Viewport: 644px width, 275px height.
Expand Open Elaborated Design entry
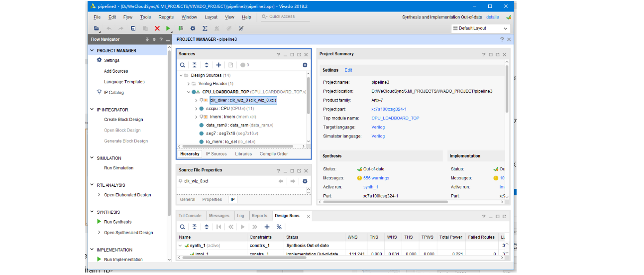point(99,195)
